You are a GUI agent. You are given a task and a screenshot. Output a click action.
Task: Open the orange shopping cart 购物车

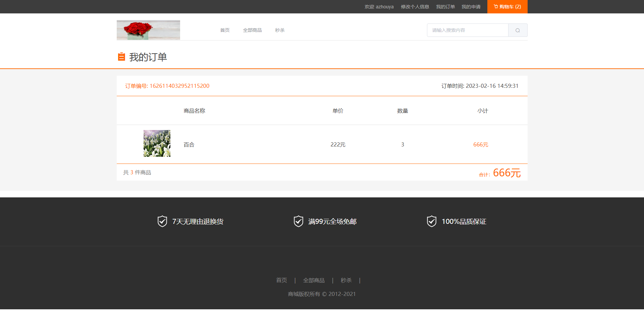[507, 7]
